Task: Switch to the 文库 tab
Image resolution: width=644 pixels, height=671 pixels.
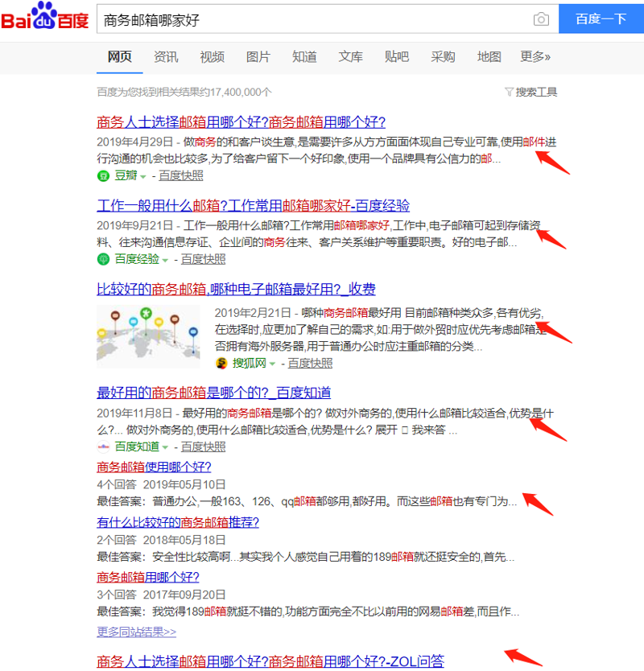Action: (351, 56)
